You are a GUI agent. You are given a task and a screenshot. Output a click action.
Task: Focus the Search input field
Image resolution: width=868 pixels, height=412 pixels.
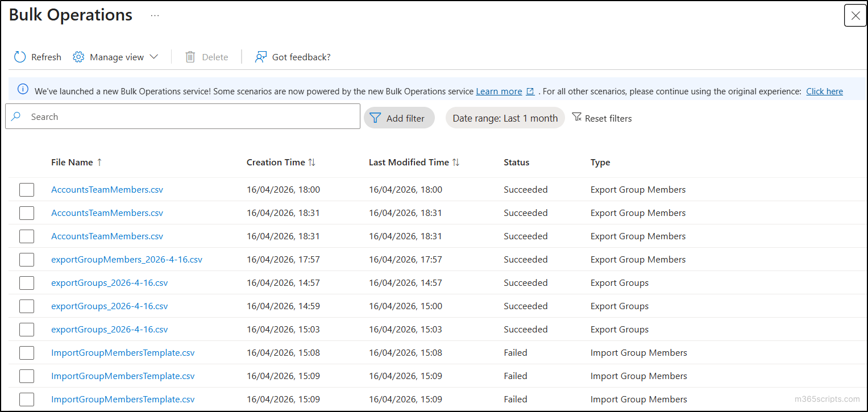tap(182, 116)
